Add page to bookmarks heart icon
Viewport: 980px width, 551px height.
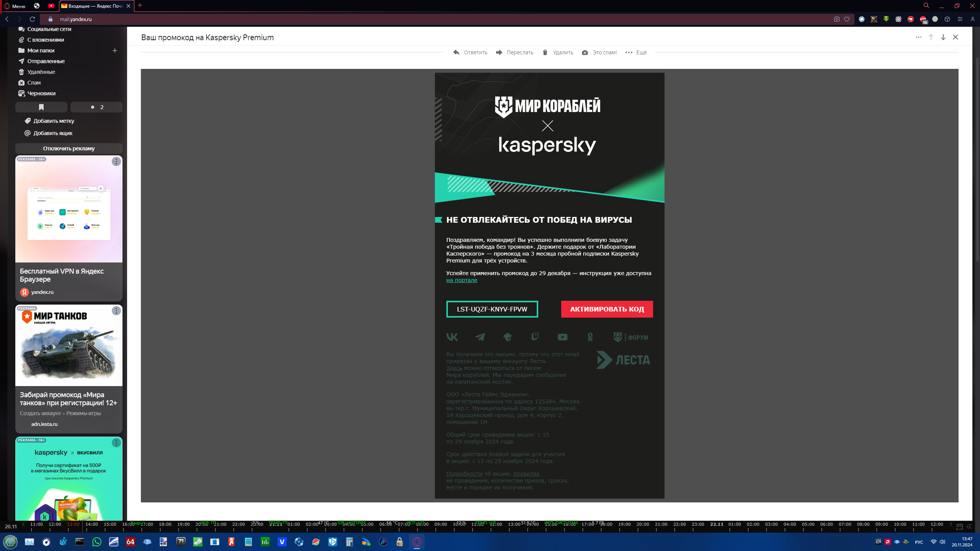[847, 19]
